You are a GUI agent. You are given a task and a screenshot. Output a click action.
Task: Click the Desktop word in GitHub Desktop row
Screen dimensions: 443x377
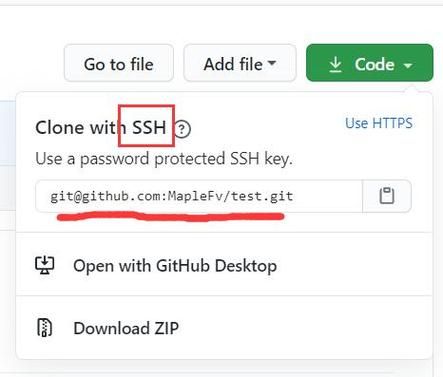pyautogui.click(x=246, y=266)
